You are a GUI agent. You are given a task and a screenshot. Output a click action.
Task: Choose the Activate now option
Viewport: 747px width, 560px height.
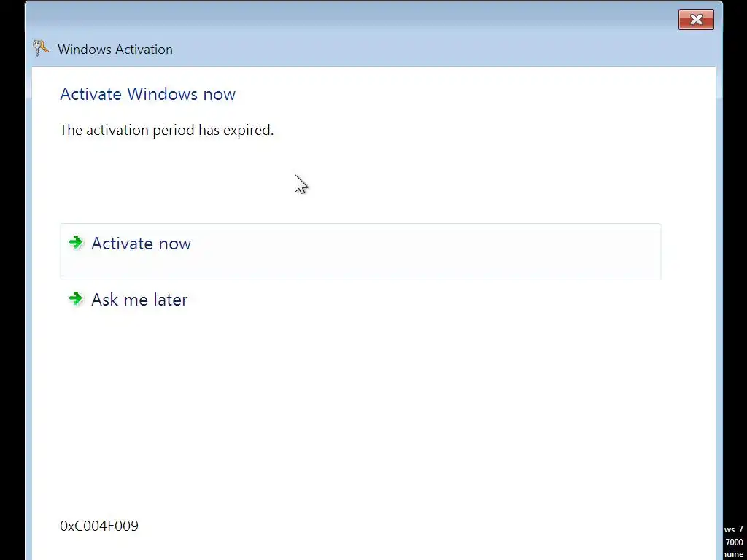360,251
